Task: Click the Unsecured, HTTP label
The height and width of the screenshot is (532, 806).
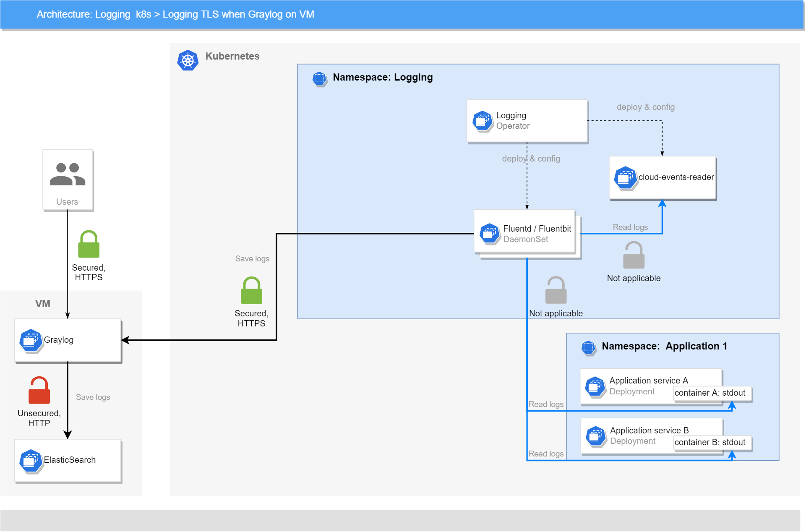Action: 39,418
